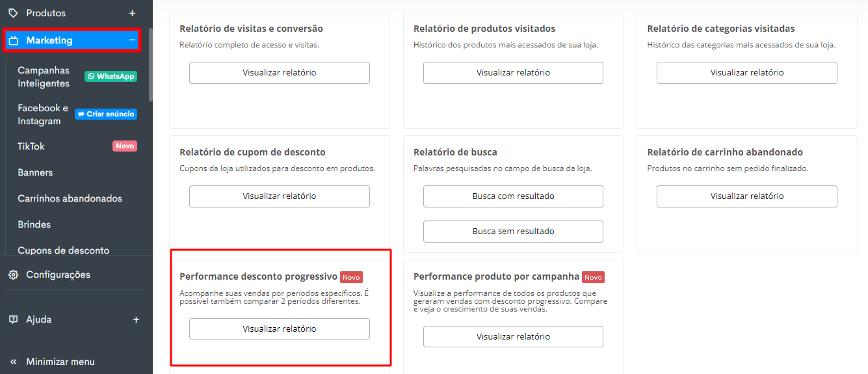View Performance desconto progressivo report
The width and height of the screenshot is (868, 374).
pos(280,329)
